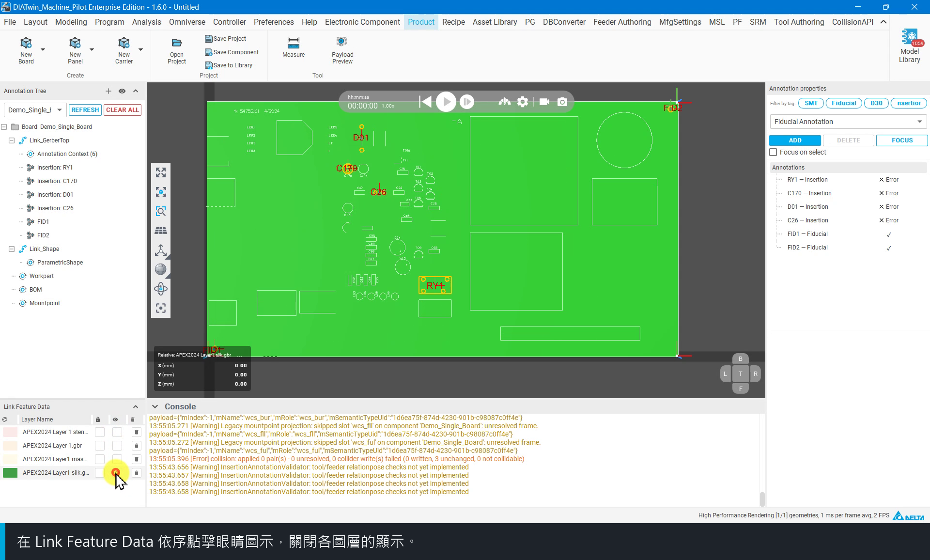Click the focus target icon in viewport toolbar
Screen dimensions: 930x560
coord(161,308)
